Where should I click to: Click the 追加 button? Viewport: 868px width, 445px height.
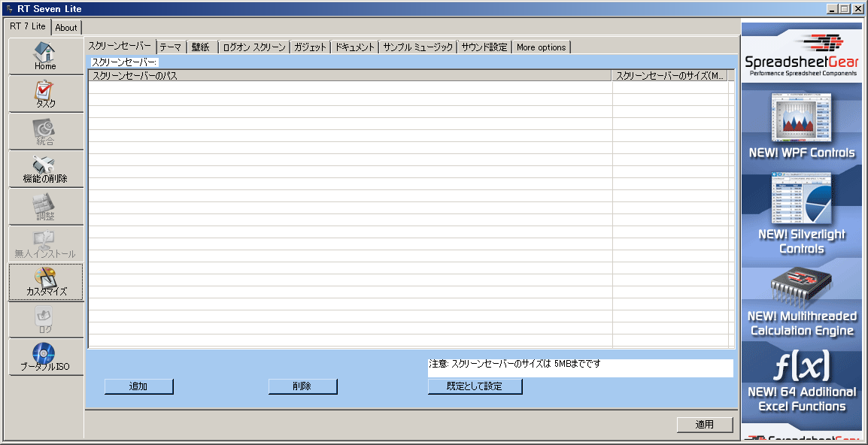(138, 386)
